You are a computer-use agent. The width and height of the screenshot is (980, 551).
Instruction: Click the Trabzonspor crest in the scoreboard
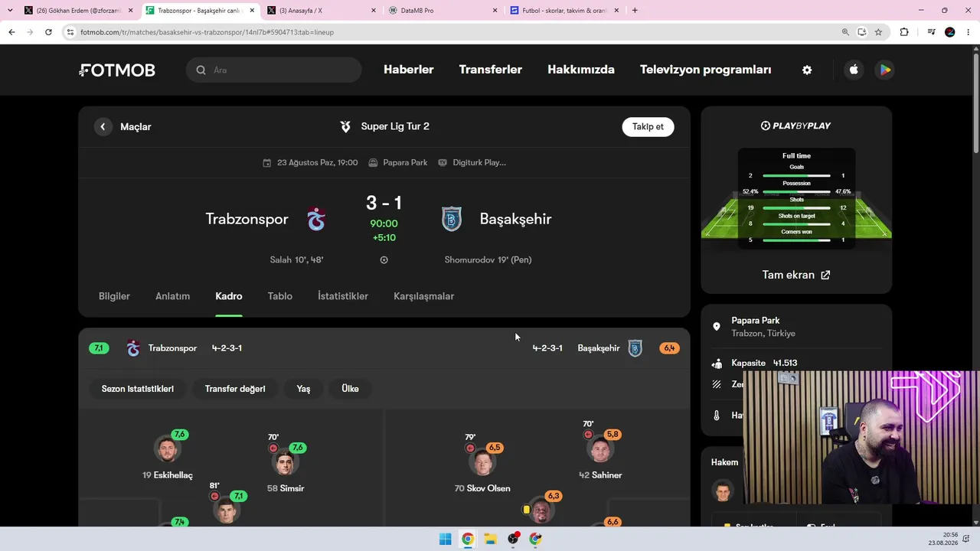tap(316, 219)
